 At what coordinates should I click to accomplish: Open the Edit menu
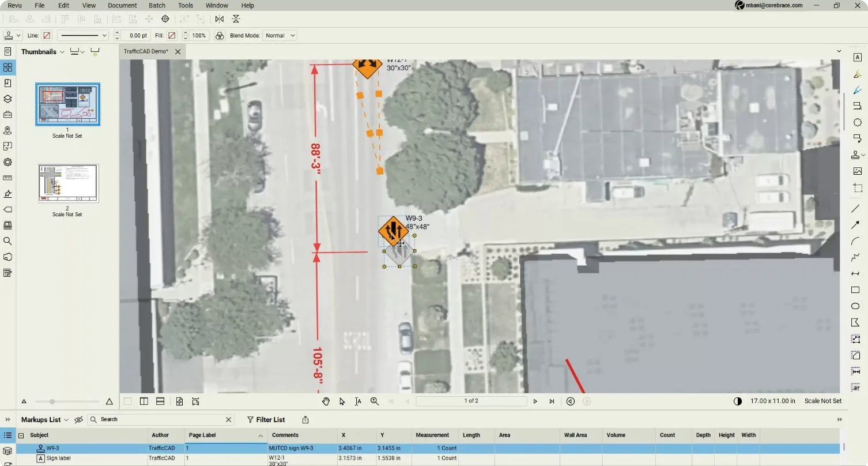click(63, 5)
